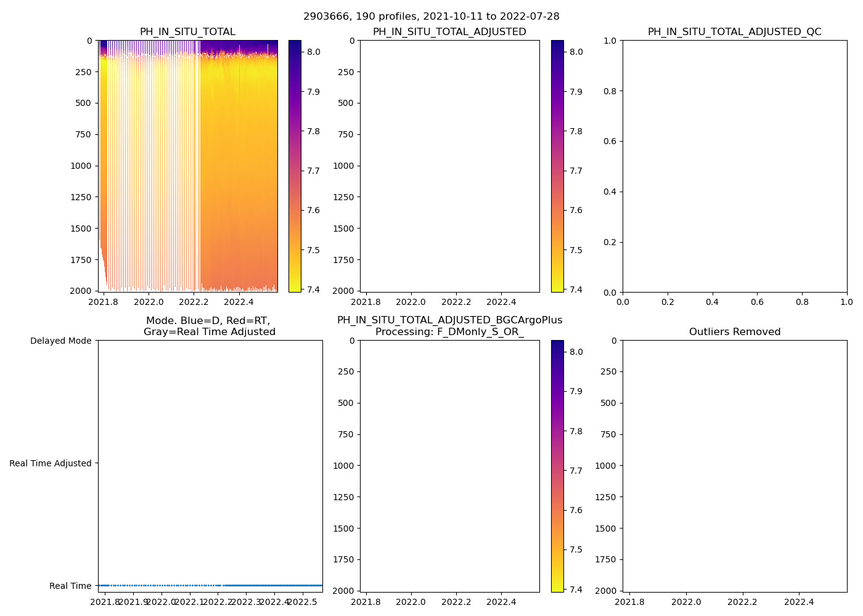Click the 'Outliers Removed' plot title
863x616 pixels.
734,332
